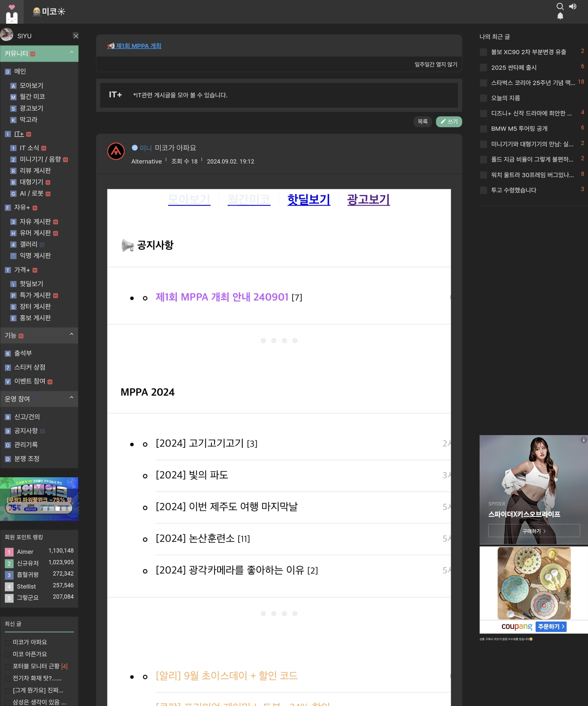Open [알리] 9월 초이스데이 + 할인 코드
Screen dimensions: 588x706
(227, 676)
